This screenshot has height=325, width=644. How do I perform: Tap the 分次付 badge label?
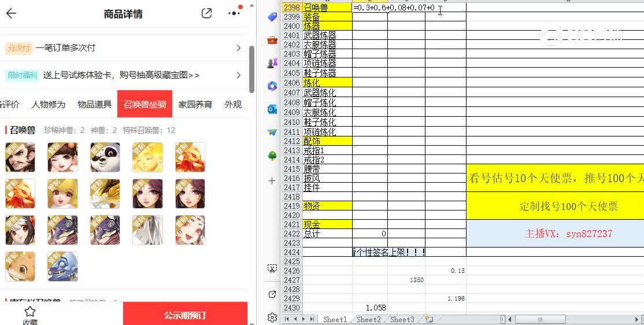(x=18, y=48)
